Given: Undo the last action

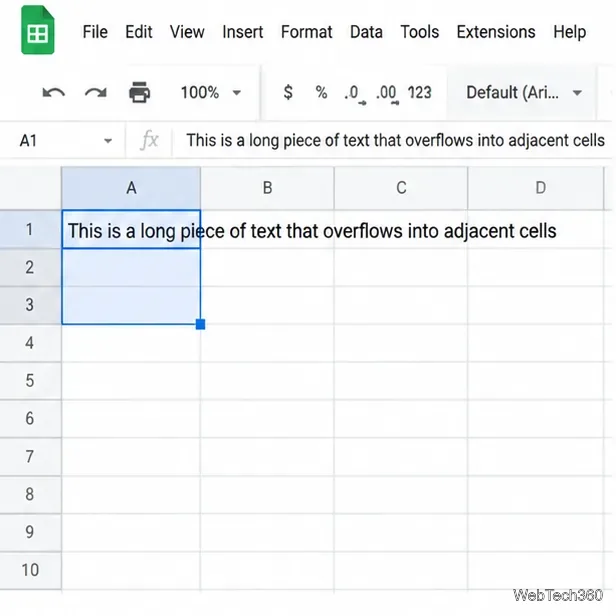Looking at the screenshot, I should 54,93.
